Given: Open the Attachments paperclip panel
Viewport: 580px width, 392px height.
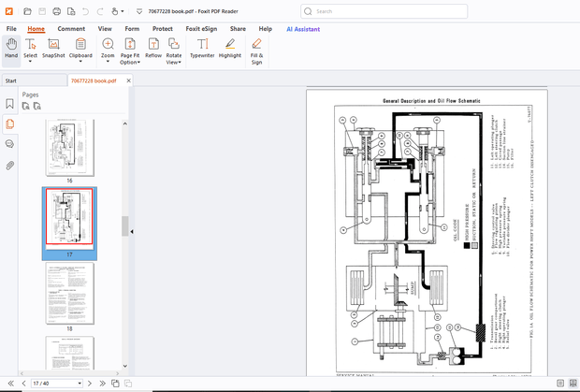Looking at the screenshot, I should (x=9, y=166).
